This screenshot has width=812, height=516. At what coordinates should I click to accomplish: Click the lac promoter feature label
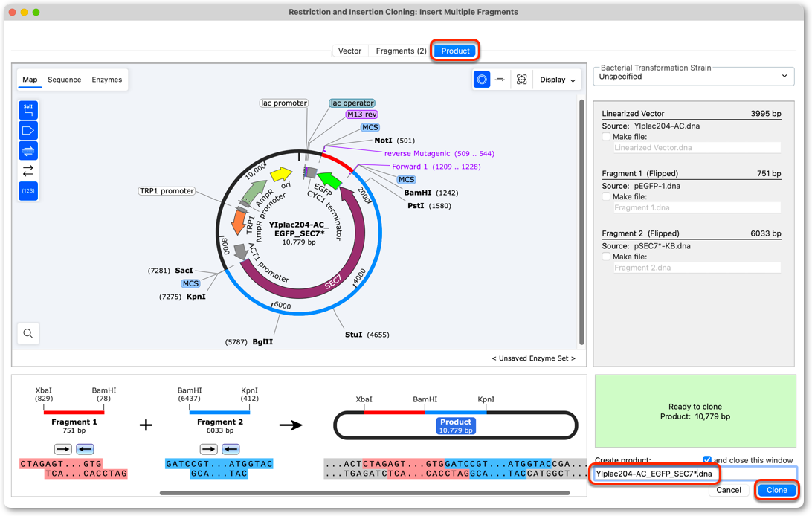point(284,103)
